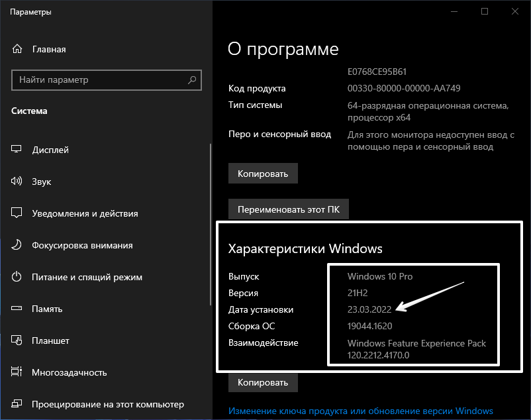
Task: Click in the Найти параметр search field
Action: coord(99,80)
